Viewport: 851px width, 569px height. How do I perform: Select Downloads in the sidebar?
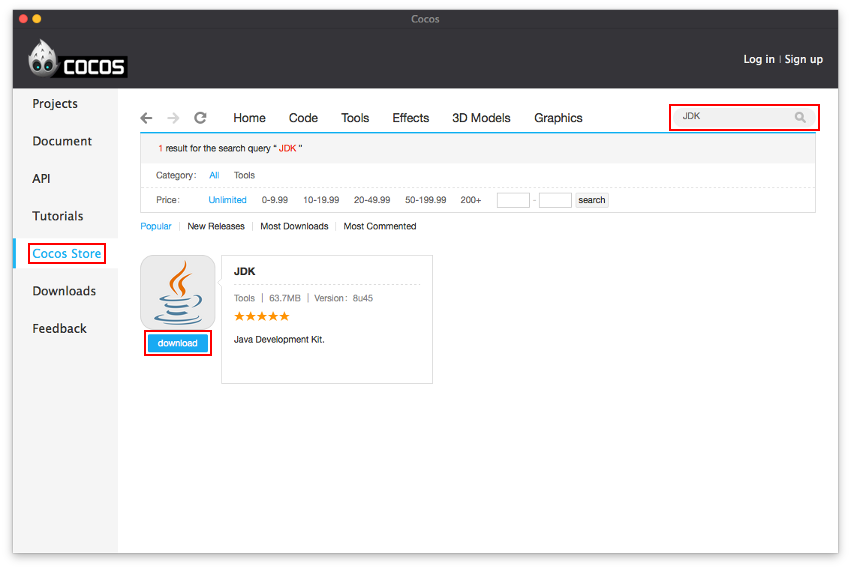(x=64, y=291)
